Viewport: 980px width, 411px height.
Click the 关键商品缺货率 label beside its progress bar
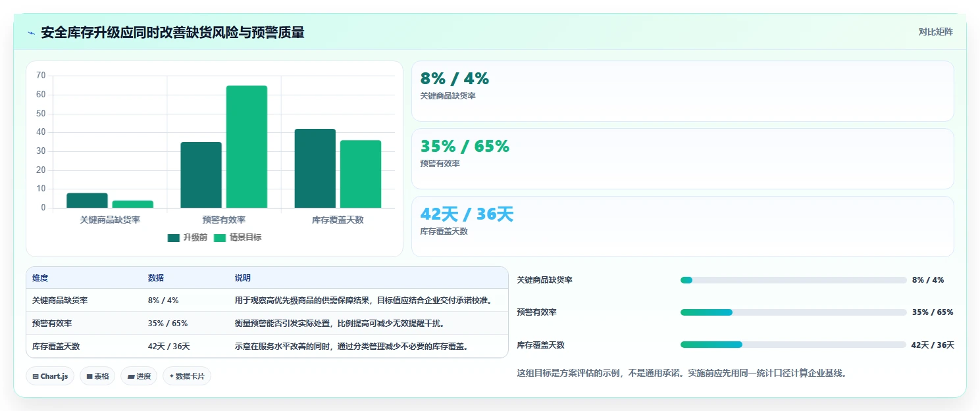click(545, 280)
